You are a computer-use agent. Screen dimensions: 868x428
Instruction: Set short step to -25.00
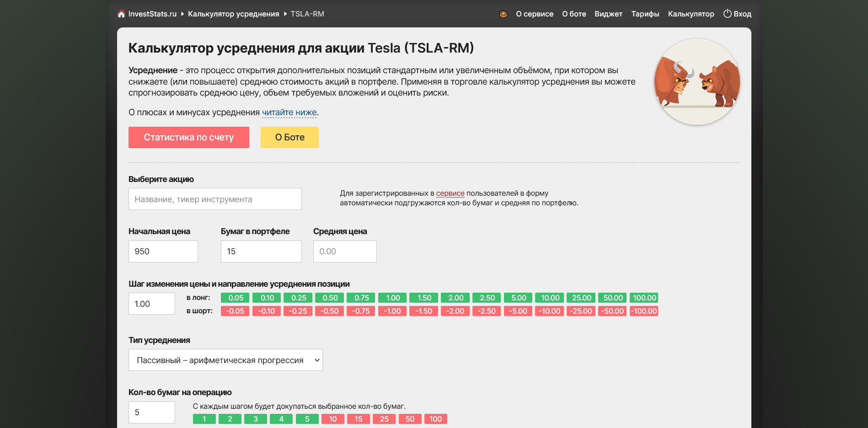pos(581,311)
